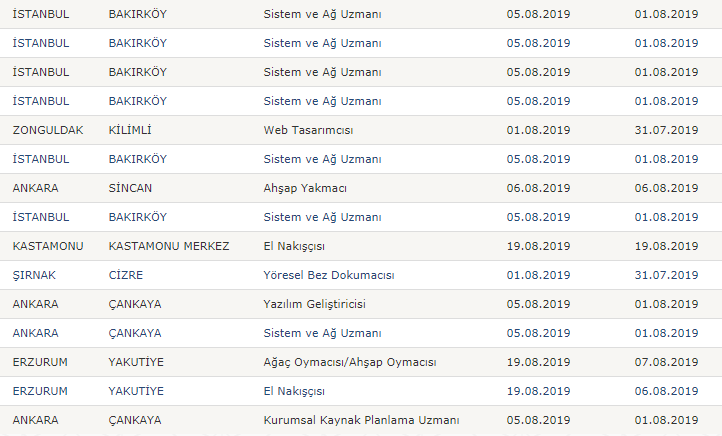Open the Ahşap Yakmacı job listing
The image size is (722, 436).
click(305, 188)
